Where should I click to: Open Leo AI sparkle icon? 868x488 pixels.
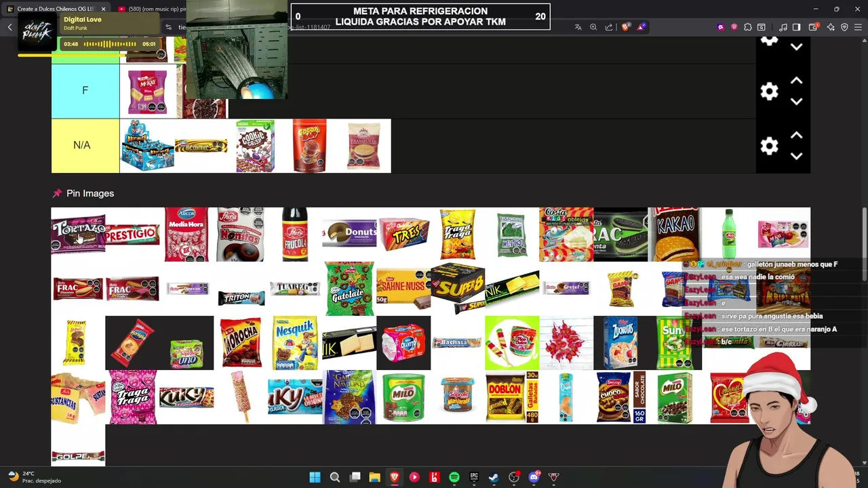pyautogui.click(x=829, y=27)
